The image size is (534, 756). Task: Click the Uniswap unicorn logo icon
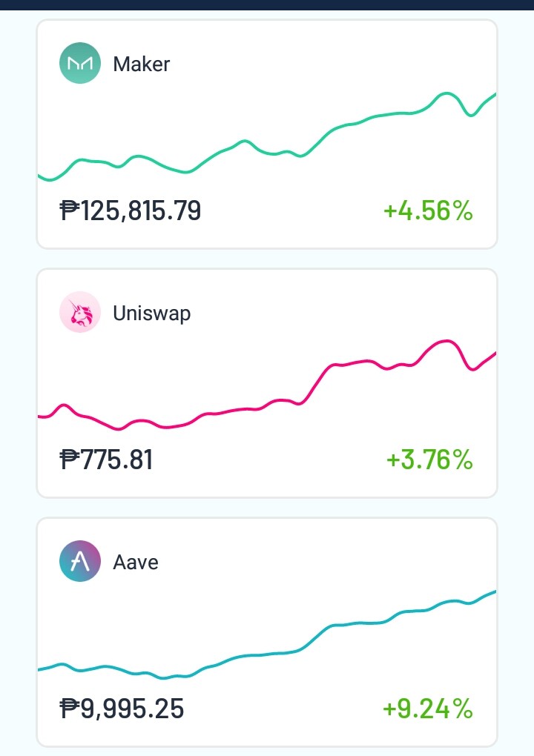coord(80,312)
